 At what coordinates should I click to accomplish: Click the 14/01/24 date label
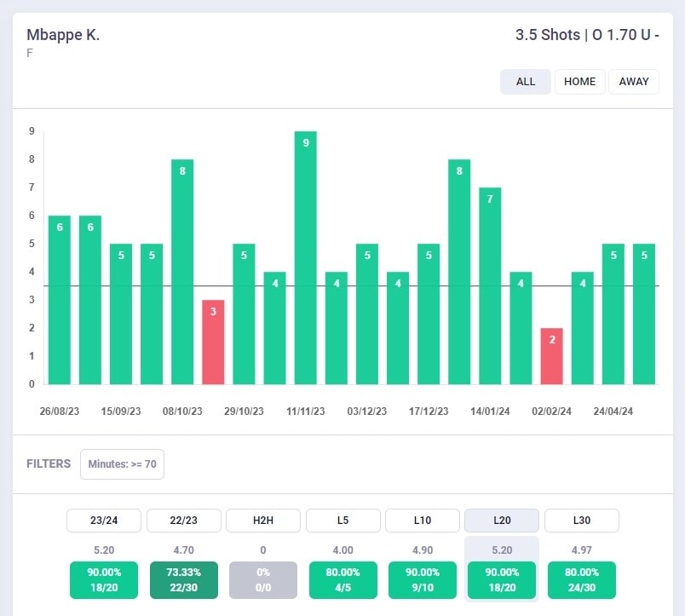(x=490, y=412)
